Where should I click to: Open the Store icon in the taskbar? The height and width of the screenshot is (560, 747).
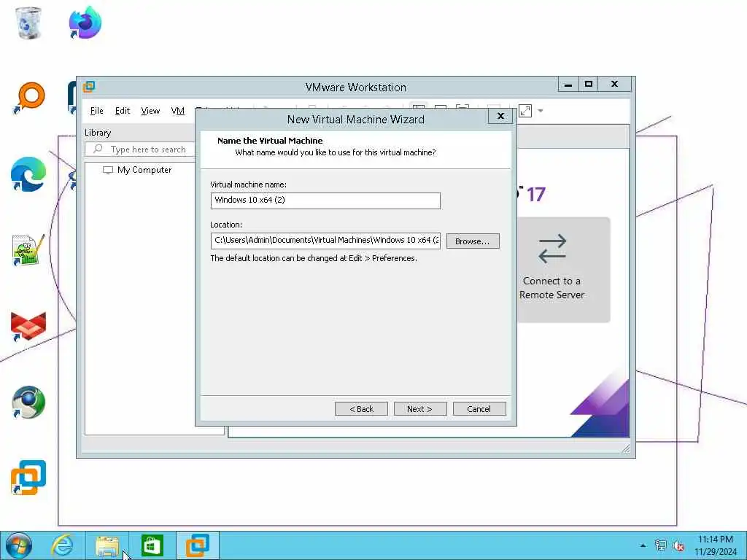152,545
